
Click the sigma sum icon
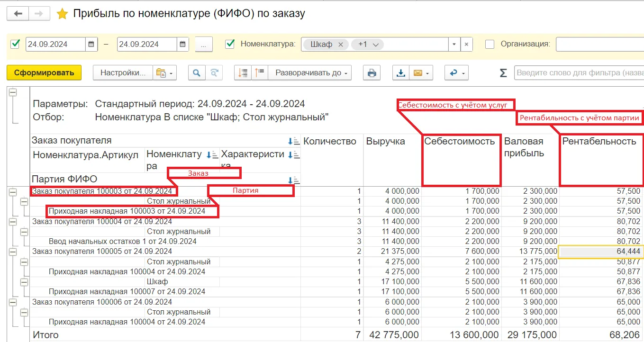click(503, 73)
